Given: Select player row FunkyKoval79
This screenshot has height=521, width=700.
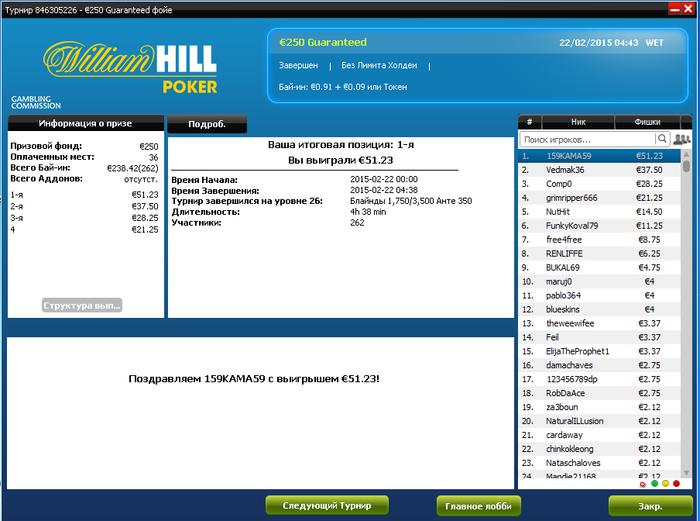Looking at the screenshot, I should click(x=600, y=225).
